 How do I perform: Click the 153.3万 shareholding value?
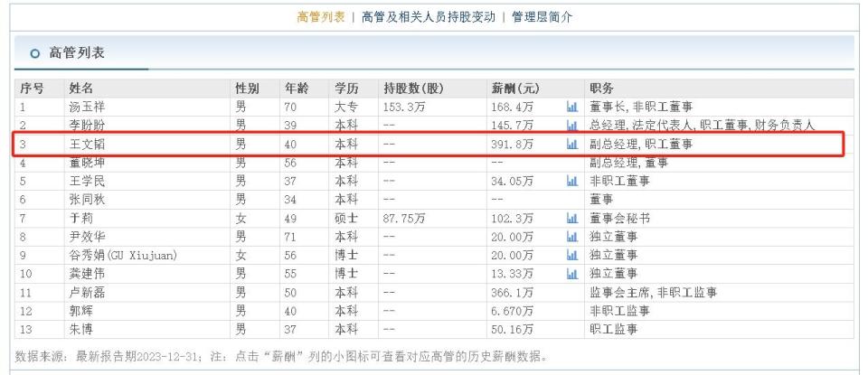click(404, 108)
